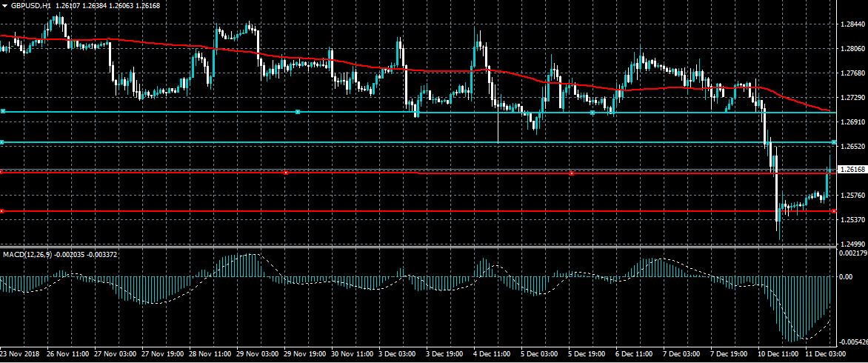Click the highlighted current price tag 1.26168

click(852, 170)
